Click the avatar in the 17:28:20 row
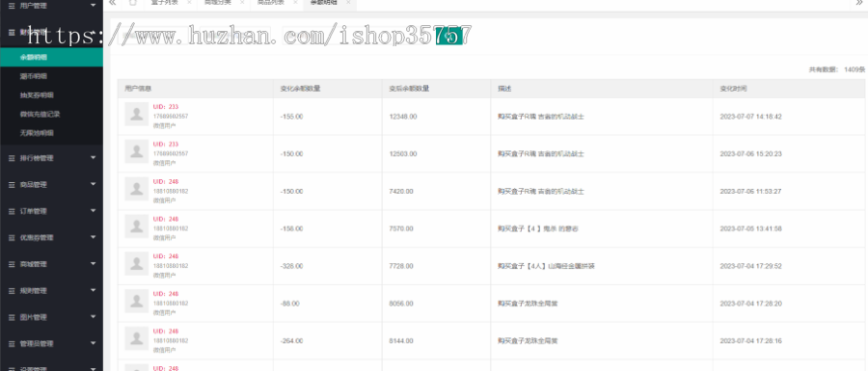The width and height of the screenshot is (868, 371). [x=136, y=301]
